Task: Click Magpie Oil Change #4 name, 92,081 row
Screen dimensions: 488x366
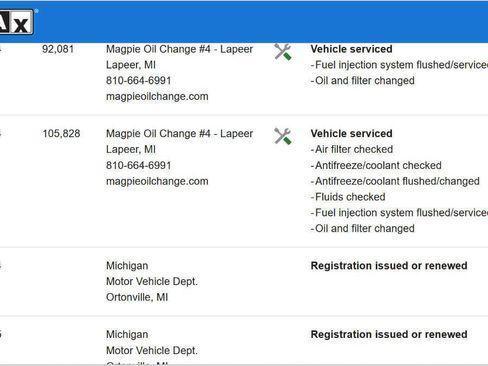Action: 179,49
